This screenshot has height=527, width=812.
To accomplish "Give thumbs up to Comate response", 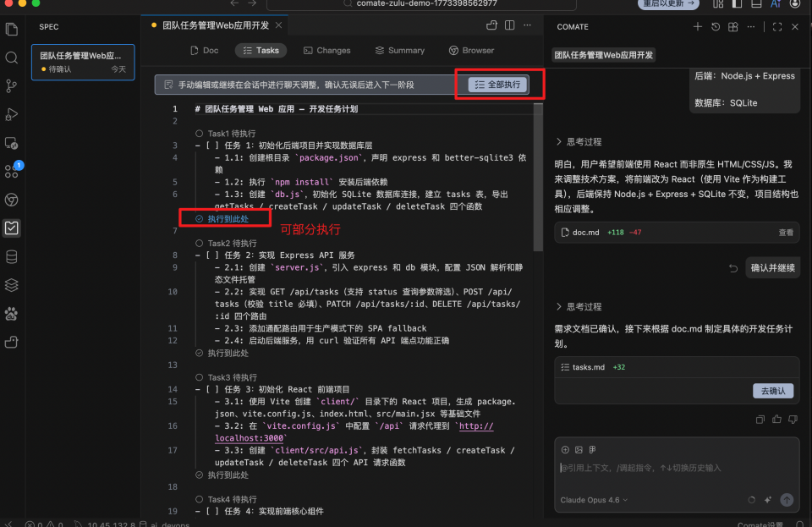I will [x=776, y=420].
